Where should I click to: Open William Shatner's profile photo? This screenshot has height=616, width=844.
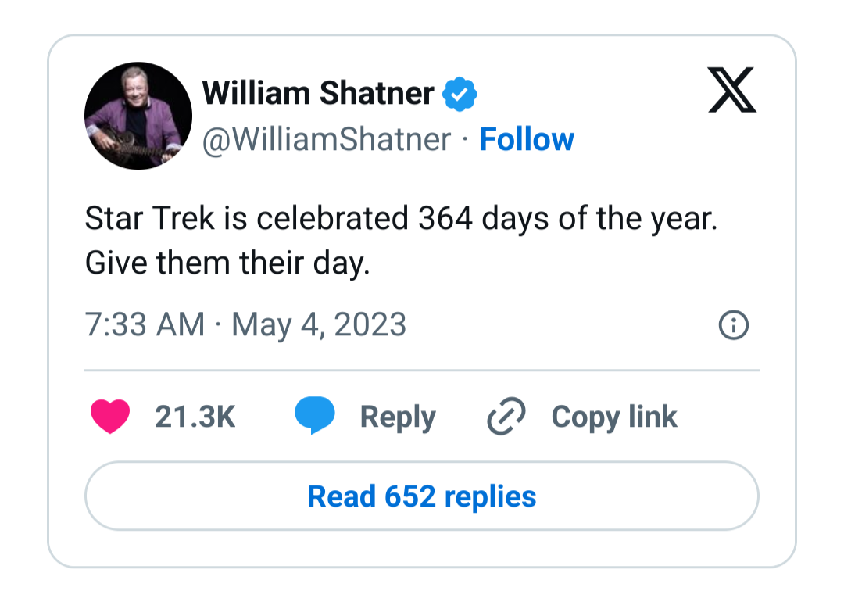(138, 116)
